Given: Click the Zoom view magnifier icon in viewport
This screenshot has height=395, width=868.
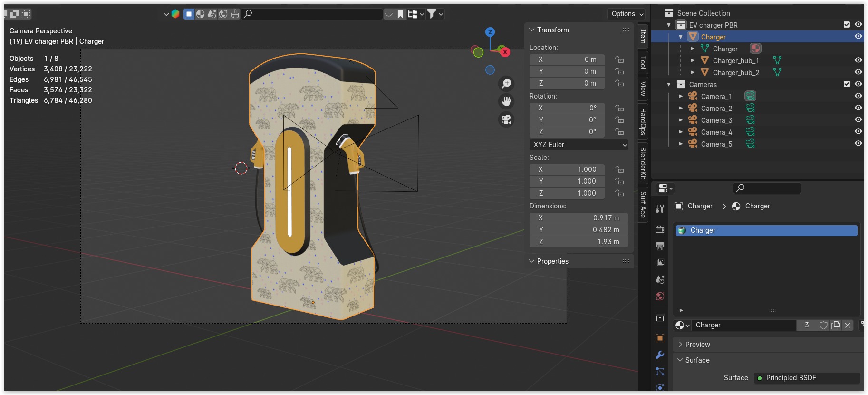Looking at the screenshot, I should coord(507,84).
